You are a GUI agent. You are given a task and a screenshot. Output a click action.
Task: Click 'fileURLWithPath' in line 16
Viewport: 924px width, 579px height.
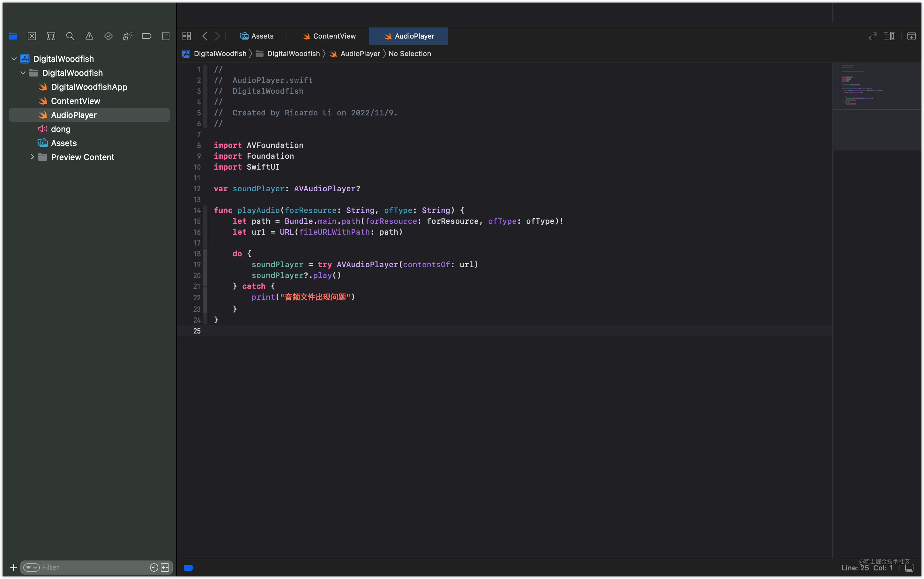click(334, 232)
